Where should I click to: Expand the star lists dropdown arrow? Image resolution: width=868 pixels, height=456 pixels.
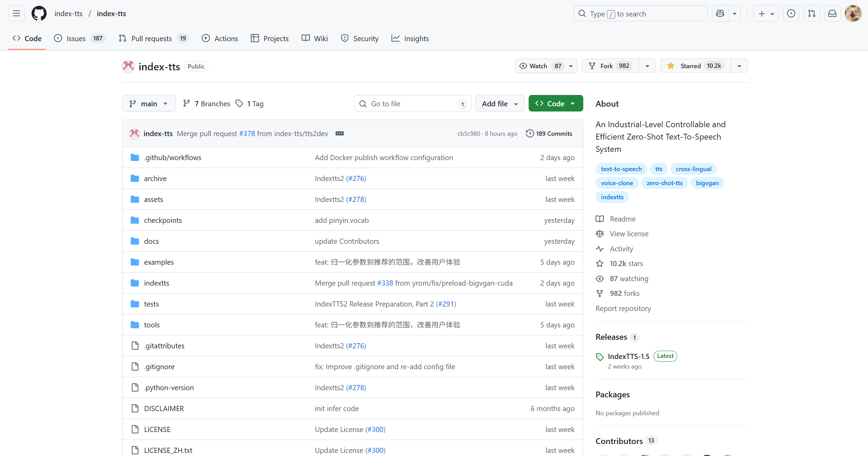pos(739,66)
